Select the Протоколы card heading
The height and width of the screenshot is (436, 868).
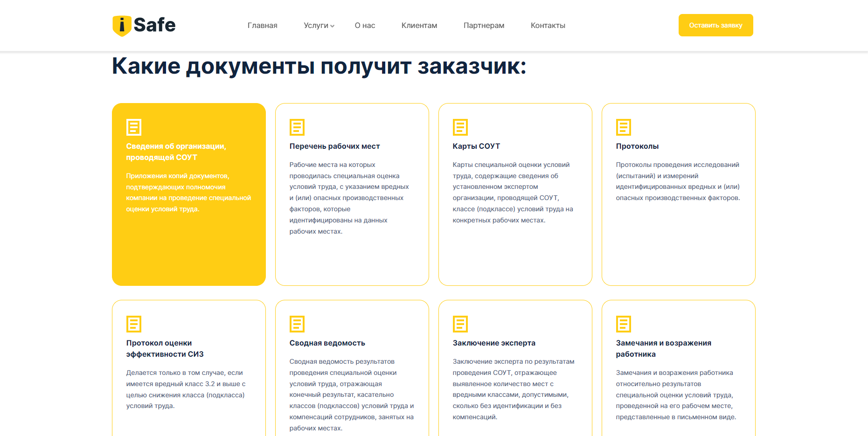coord(637,146)
